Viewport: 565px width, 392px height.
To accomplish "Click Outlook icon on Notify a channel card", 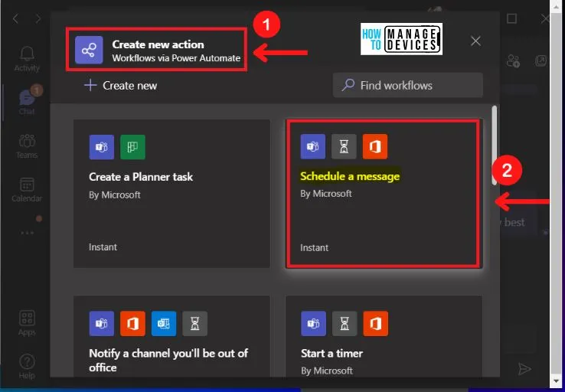I will 164,324.
